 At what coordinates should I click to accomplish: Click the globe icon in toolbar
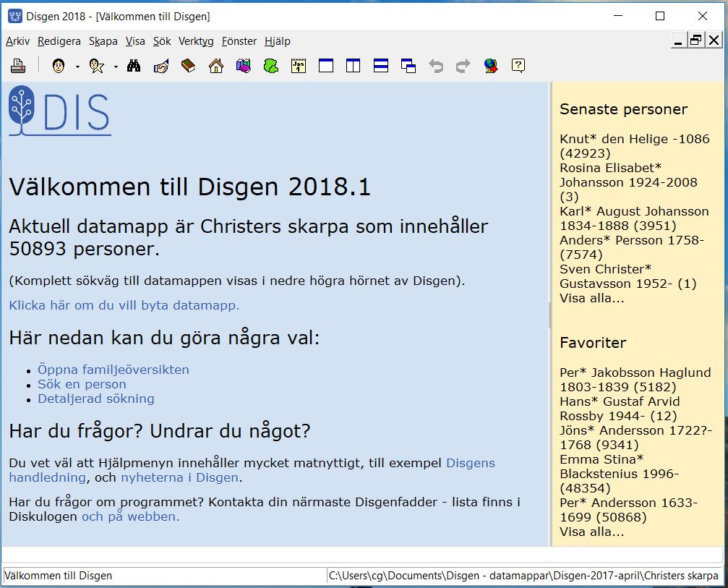(x=491, y=66)
